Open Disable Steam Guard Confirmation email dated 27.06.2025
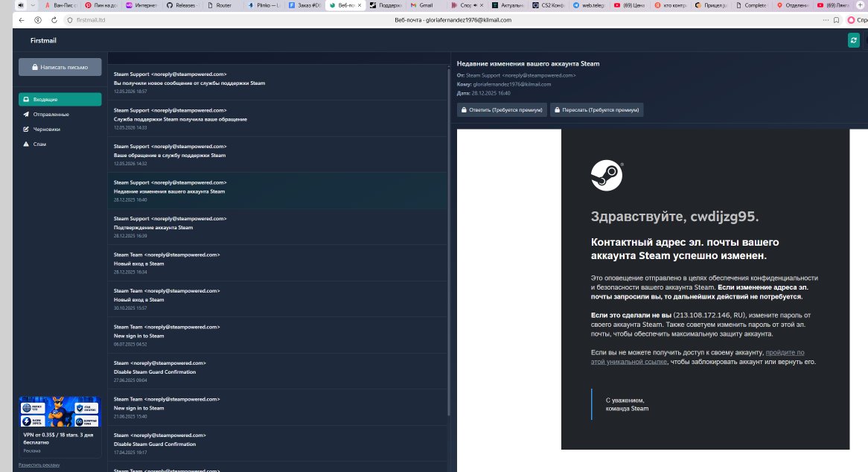 tap(278, 371)
